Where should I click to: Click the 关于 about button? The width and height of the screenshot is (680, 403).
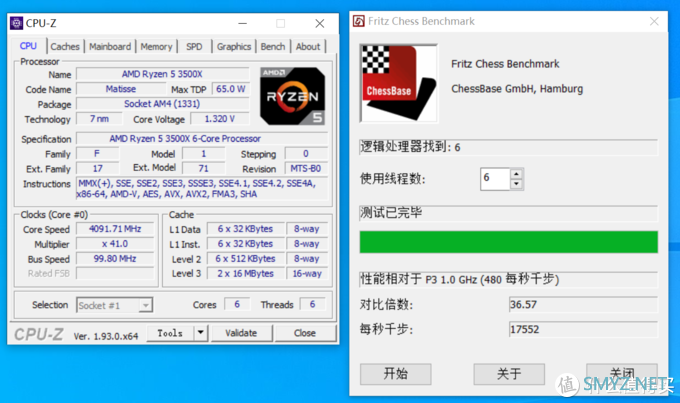[509, 374]
